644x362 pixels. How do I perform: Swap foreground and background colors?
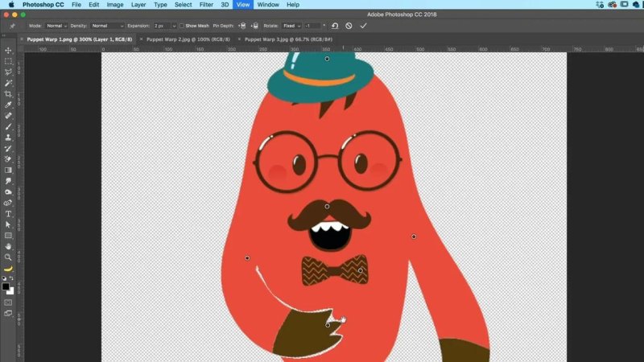pos(11,278)
